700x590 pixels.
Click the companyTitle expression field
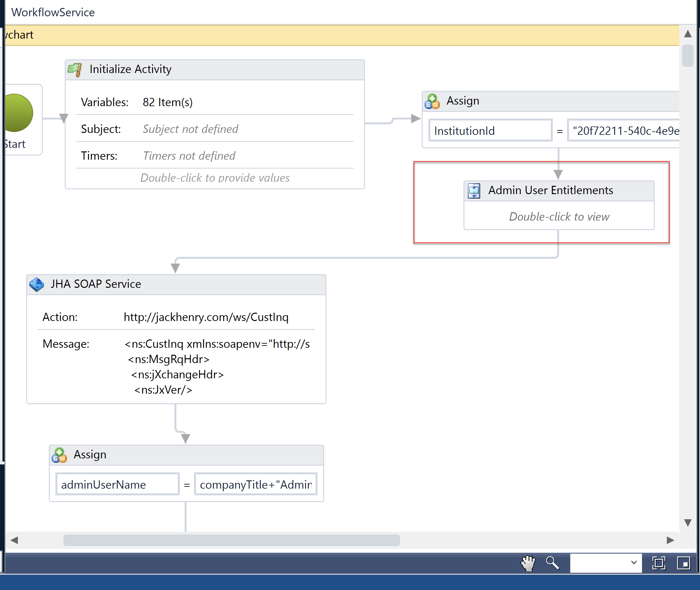256,484
